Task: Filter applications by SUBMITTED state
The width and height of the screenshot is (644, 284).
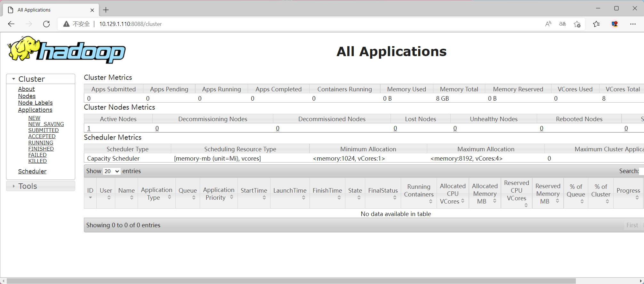Action: (44, 130)
